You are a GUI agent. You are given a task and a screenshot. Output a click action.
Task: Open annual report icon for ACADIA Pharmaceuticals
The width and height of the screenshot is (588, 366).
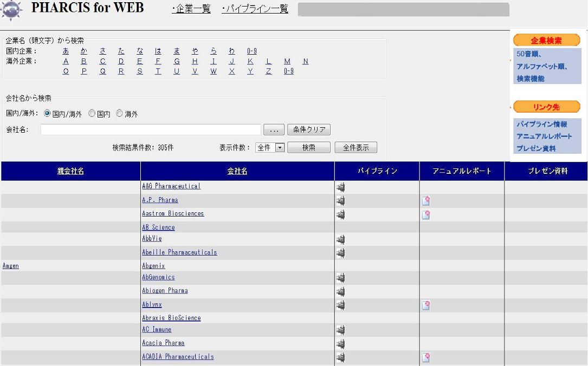tap(425, 357)
